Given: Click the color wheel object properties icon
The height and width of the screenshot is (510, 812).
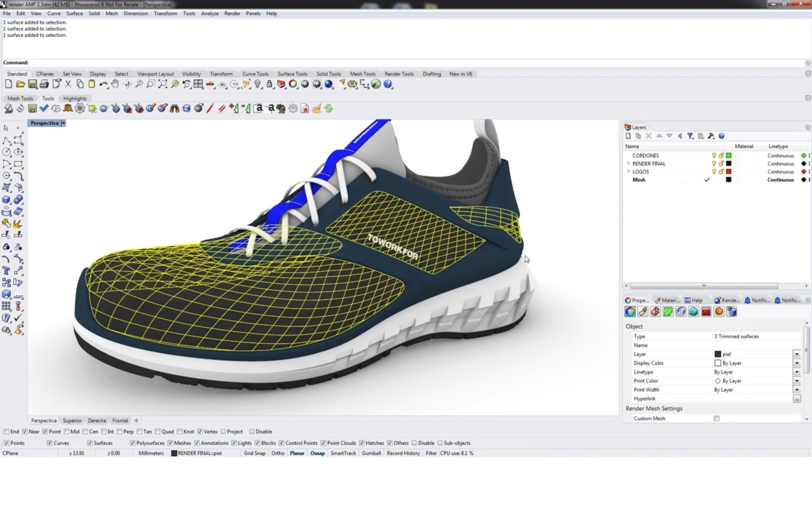Looking at the screenshot, I should pos(293,84).
